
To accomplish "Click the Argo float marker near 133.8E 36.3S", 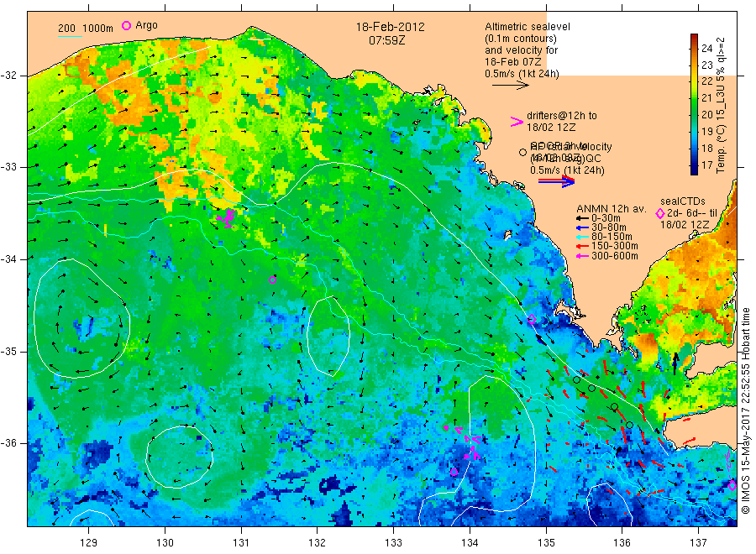I will point(454,472).
